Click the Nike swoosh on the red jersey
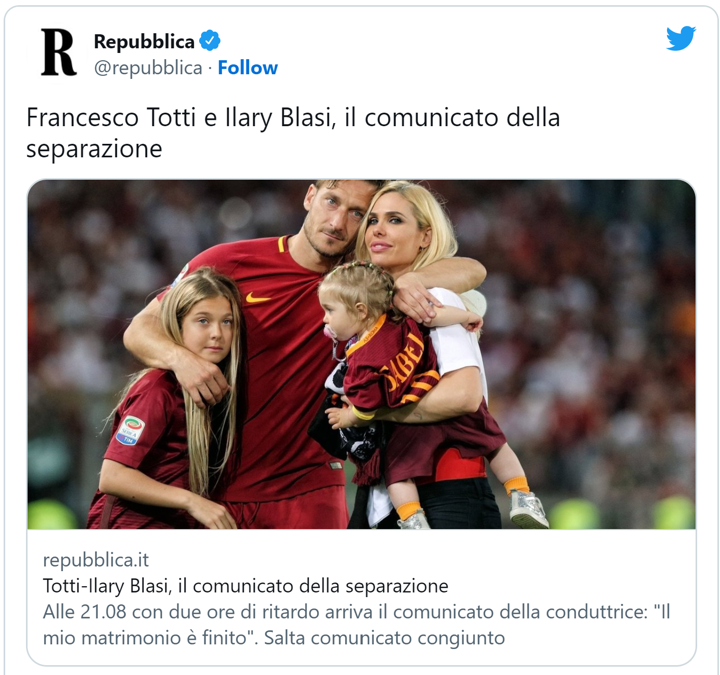Image resolution: width=720 pixels, height=675 pixels. (257, 298)
